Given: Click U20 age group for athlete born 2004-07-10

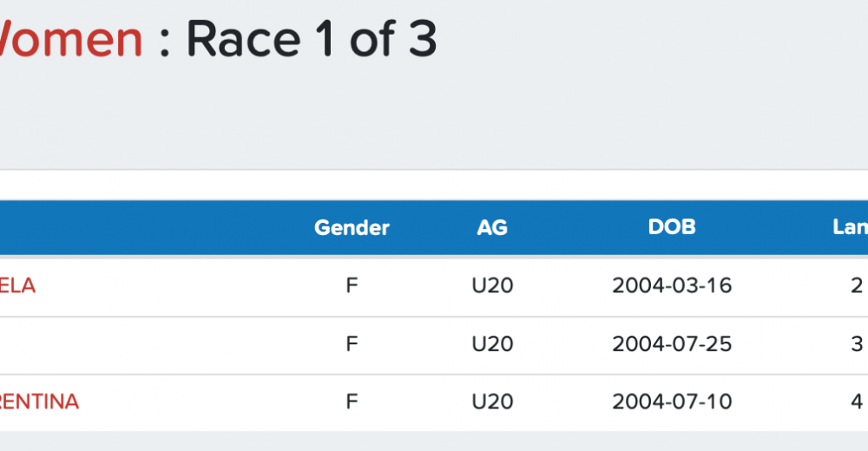Looking at the screenshot, I should coord(492,402).
